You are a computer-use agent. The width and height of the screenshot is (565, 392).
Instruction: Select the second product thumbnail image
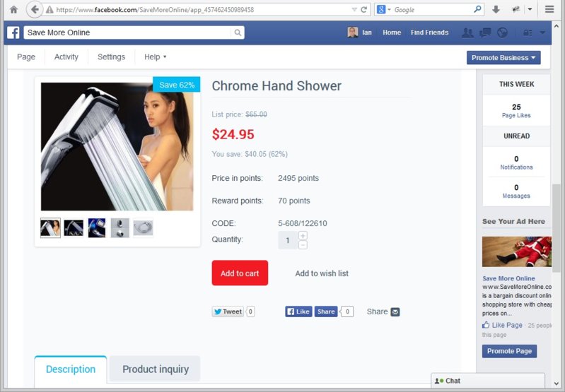(x=74, y=228)
